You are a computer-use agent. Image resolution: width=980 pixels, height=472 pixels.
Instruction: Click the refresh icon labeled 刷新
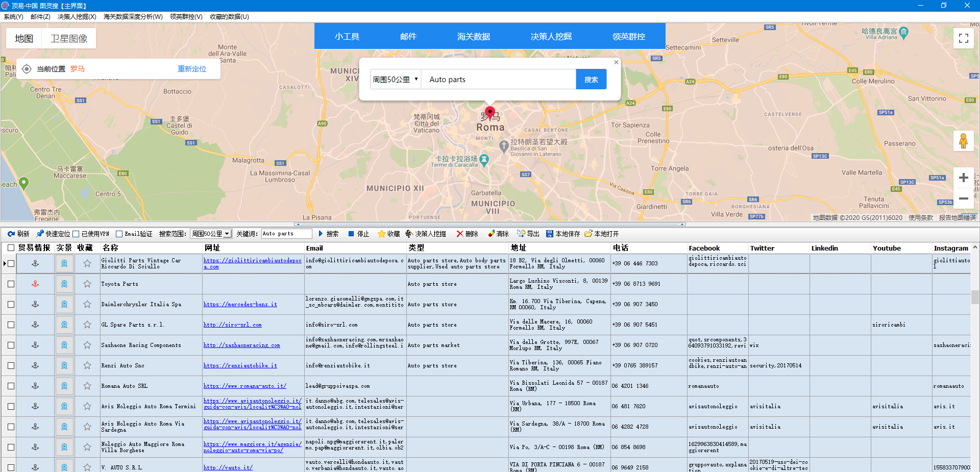[x=11, y=234]
